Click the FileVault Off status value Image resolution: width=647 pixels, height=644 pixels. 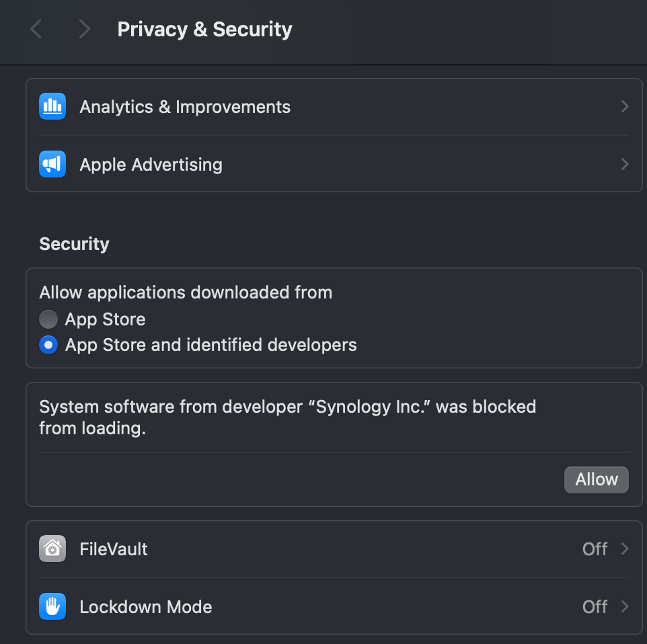click(x=595, y=549)
